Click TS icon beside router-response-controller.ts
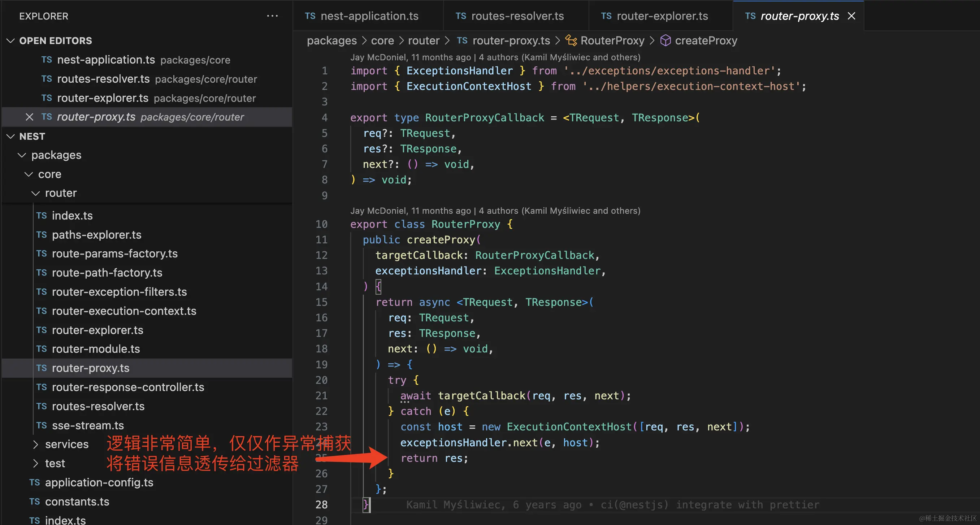 pos(42,387)
